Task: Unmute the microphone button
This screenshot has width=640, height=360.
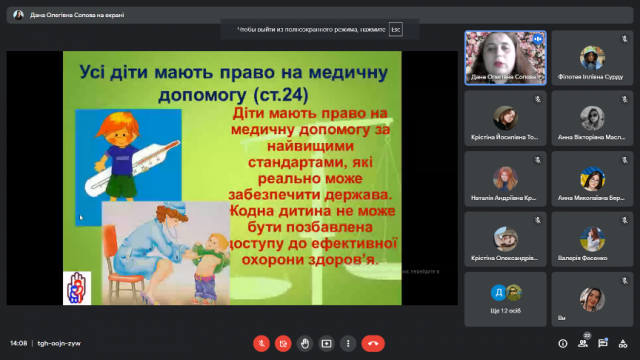Action: coord(261,343)
